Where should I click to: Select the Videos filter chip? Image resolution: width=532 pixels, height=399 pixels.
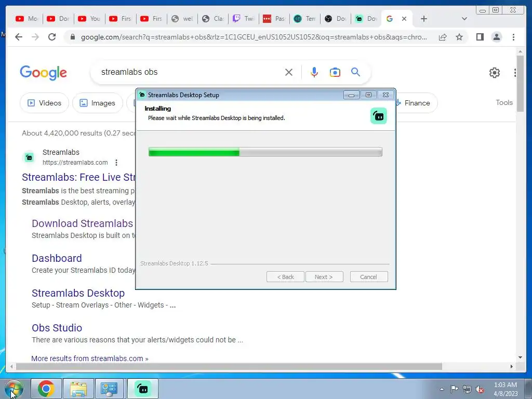coord(45,103)
